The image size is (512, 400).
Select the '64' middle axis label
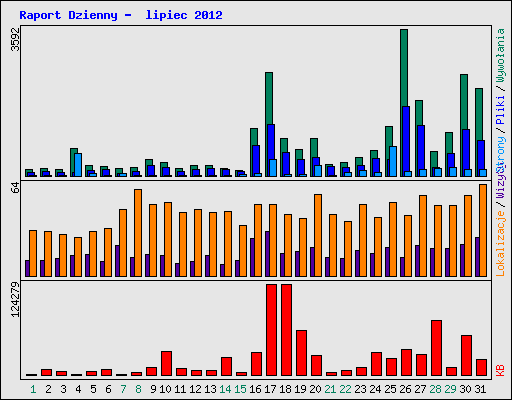point(15,188)
